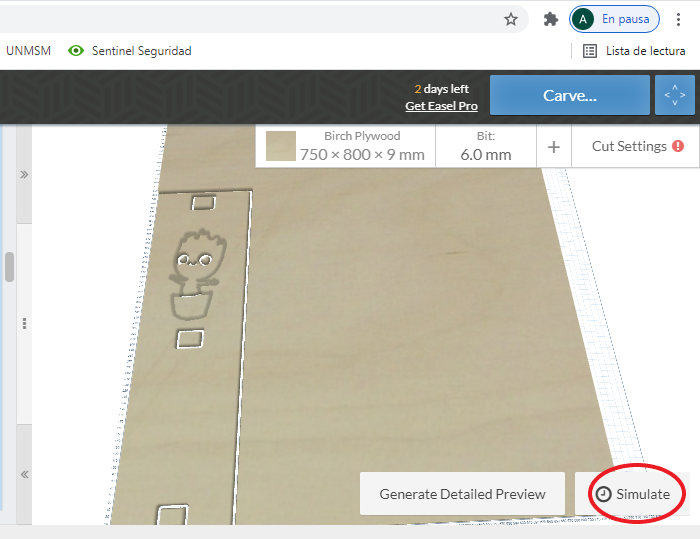700x539 pixels.
Task: Click the Carve button
Action: point(570,95)
